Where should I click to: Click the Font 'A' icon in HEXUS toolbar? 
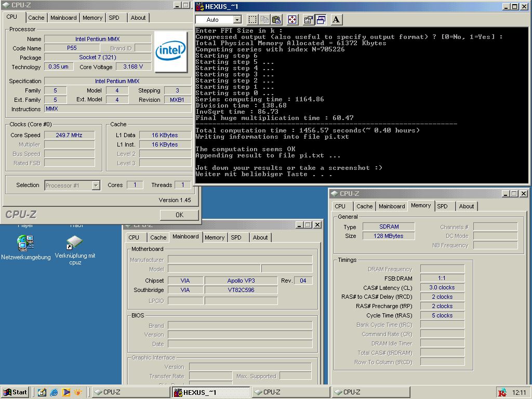click(x=336, y=20)
